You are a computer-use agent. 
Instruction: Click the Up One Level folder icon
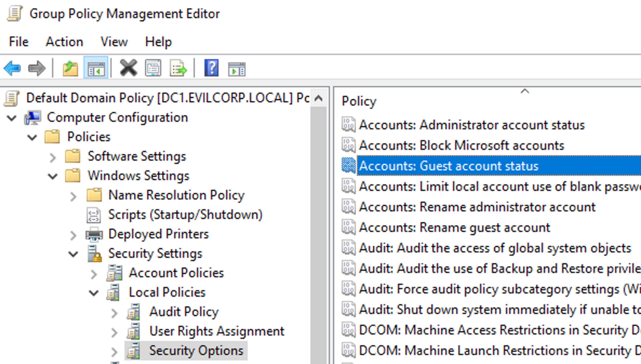70,68
